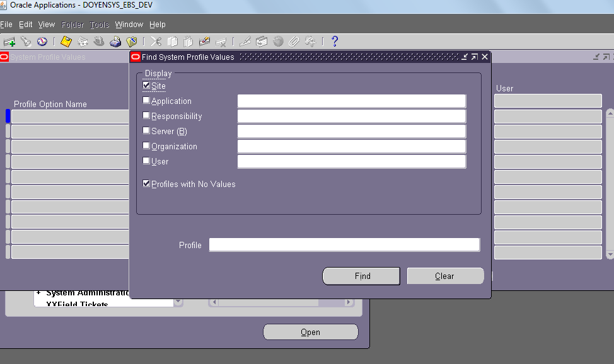Uncheck the Site display checkbox
614x364 pixels.
[x=146, y=86]
